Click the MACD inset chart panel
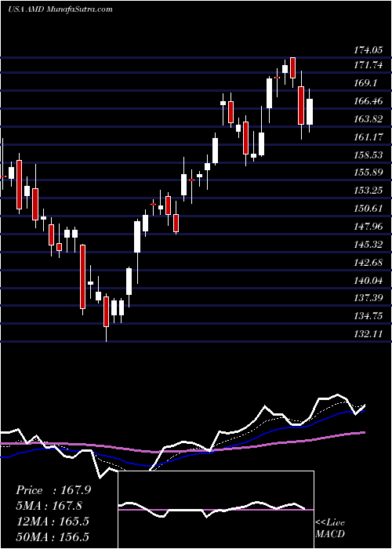Viewport: 392px width, 549px height. [x=216, y=510]
